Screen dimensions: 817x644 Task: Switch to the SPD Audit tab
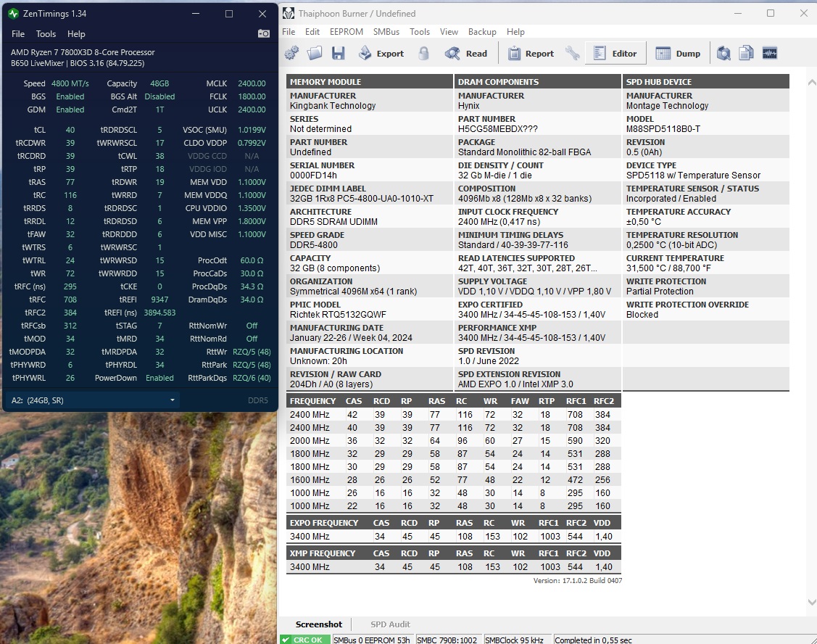[390, 624]
